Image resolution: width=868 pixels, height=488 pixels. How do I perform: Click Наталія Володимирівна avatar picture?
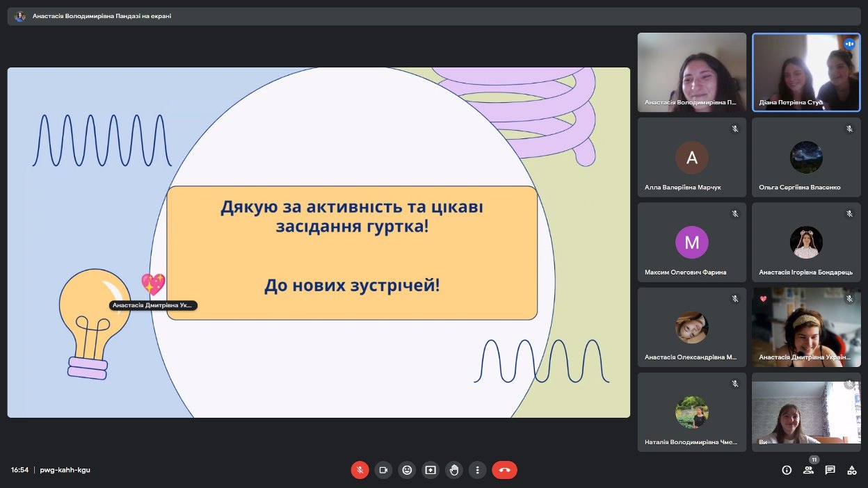click(691, 412)
